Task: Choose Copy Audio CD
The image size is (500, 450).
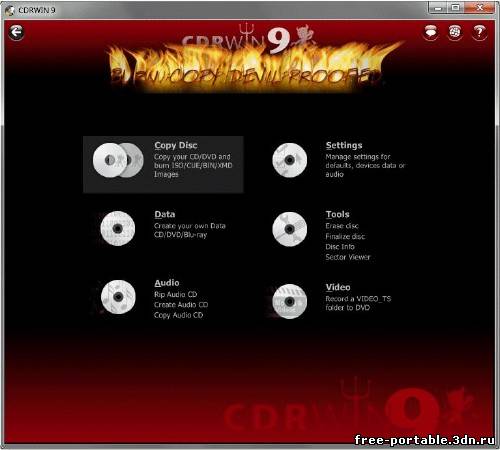Action: [x=178, y=315]
